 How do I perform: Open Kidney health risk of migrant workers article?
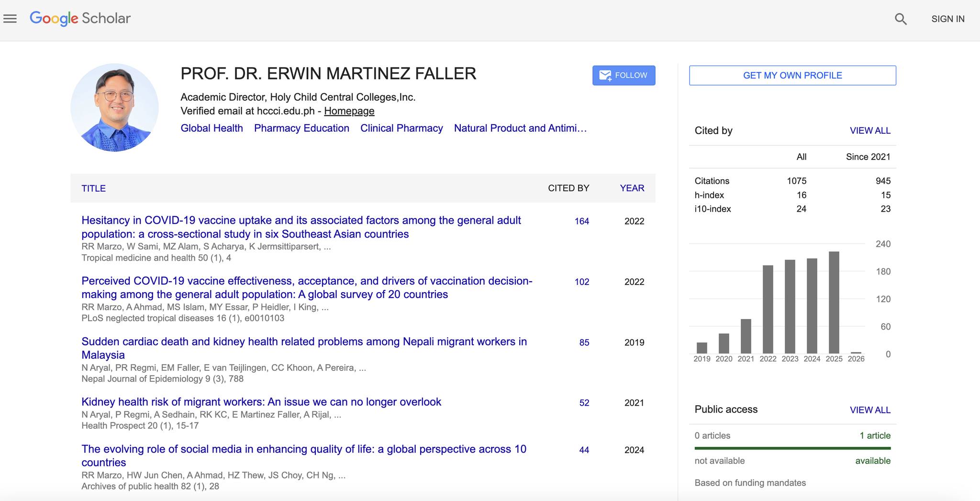tap(261, 402)
